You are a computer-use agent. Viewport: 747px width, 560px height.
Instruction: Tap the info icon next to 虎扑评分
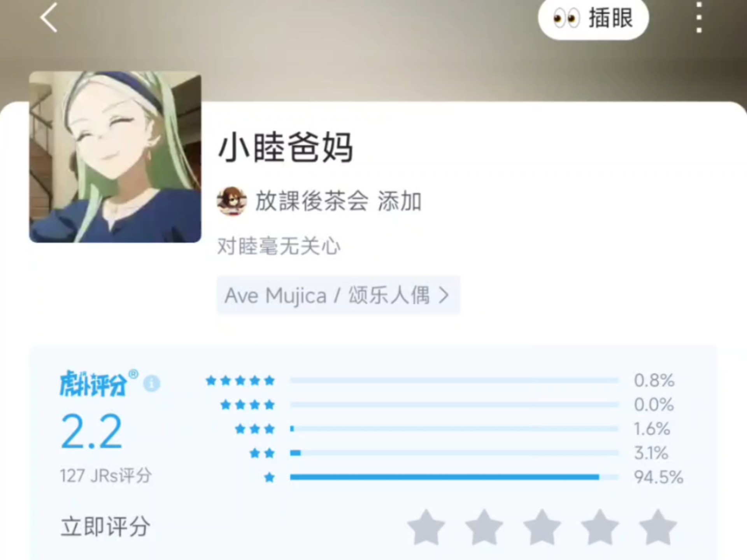(x=152, y=383)
